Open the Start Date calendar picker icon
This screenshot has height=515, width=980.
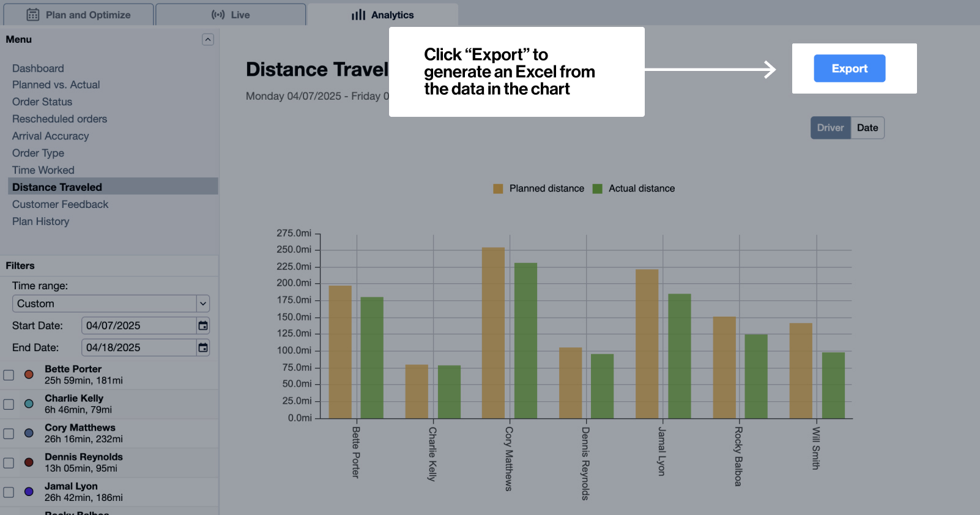(203, 325)
